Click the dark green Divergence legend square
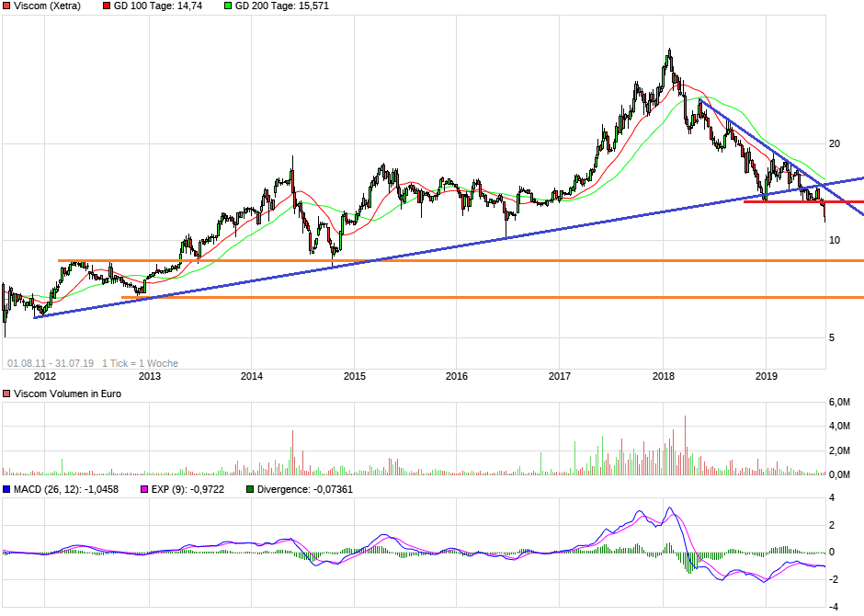This screenshot has height=616, width=864. (250, 489)
